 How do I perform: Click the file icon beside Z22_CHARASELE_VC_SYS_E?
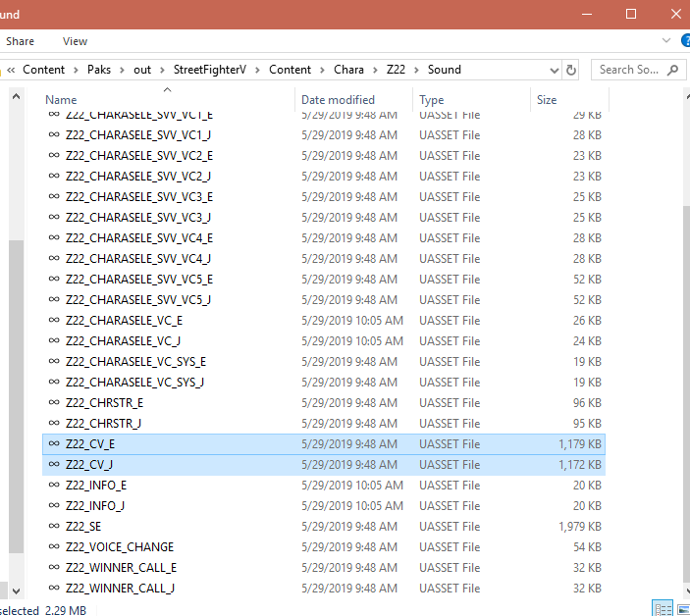[54, 361]
